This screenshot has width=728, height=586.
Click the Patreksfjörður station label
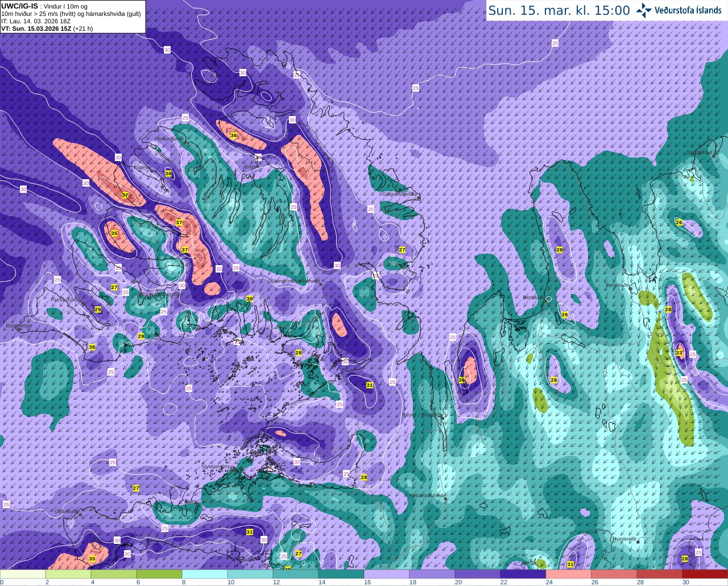tap(67, 299)
